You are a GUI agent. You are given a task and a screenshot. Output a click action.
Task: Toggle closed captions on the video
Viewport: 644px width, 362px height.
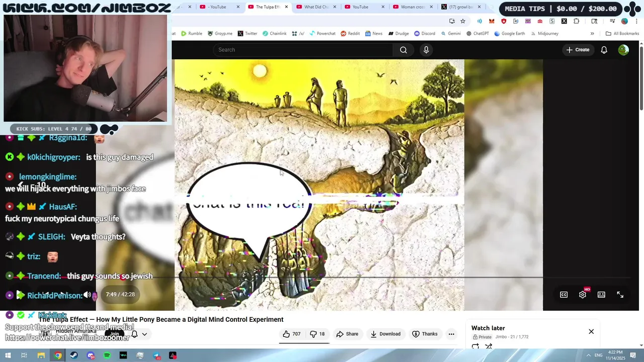click(x=563, y=295)
